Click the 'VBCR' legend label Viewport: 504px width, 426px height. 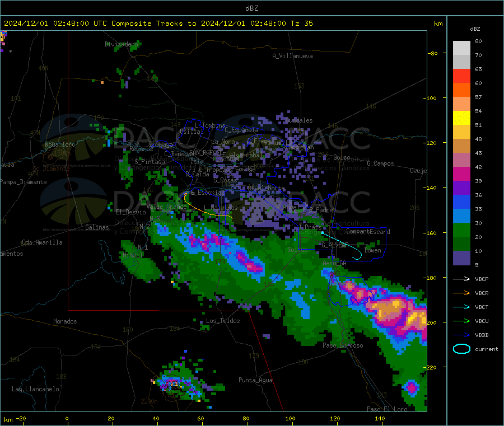pyautogui.click(x=482, y=293)
